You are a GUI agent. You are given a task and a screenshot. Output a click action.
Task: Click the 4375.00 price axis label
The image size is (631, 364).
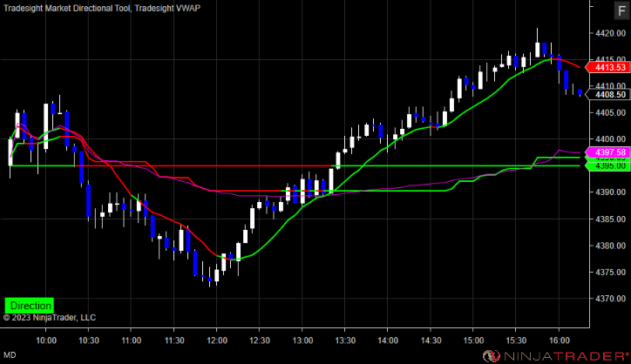[x=610, y=273]
